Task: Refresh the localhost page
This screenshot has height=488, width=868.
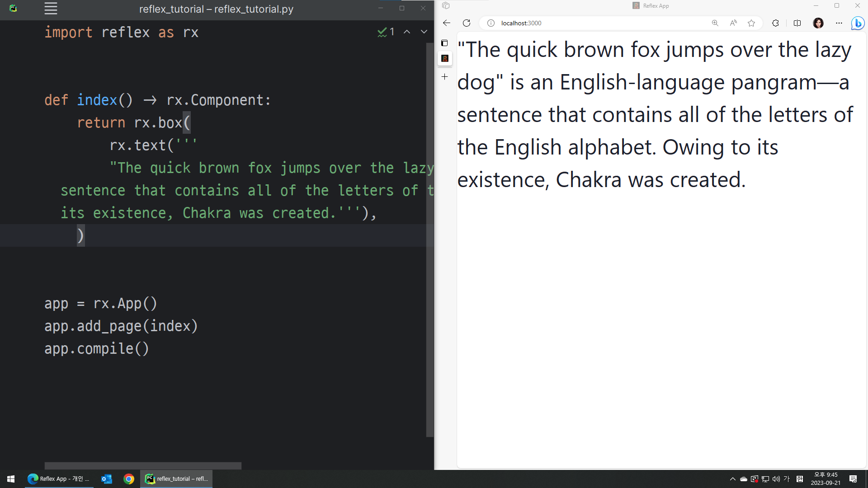Action: pyautogui.click(x=467, y=23)
